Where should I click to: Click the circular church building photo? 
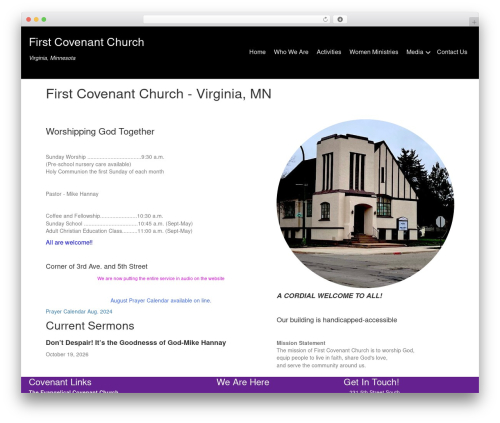point(365,203)
